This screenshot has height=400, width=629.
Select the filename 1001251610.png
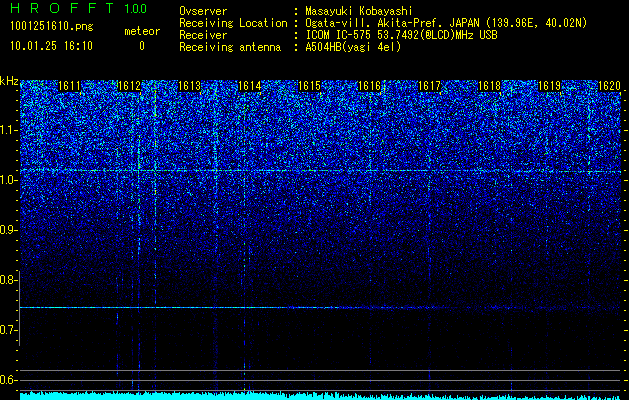click(52, 26)
